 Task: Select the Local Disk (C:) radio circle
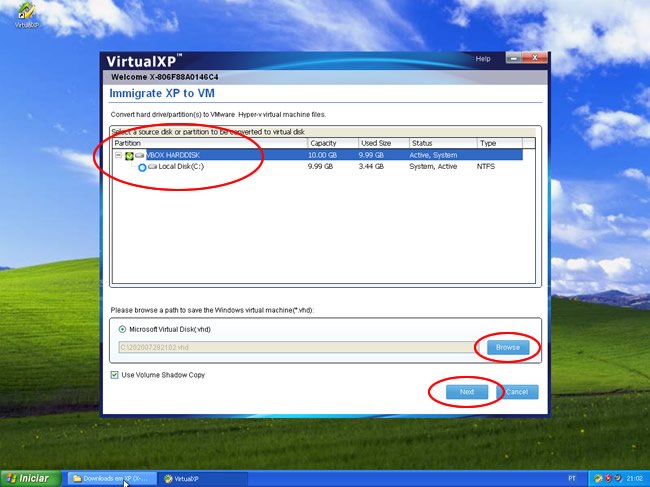click(x=142, y=167)
